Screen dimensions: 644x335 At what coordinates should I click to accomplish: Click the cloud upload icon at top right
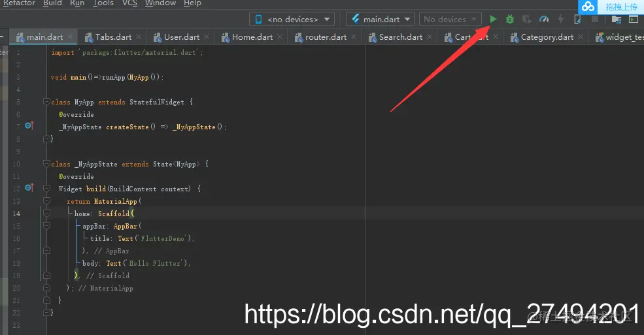(588, 7)
